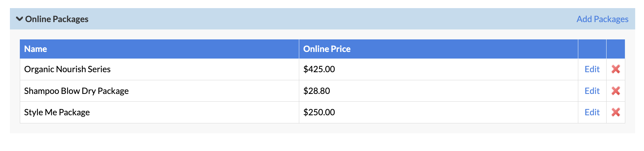Click the $250.00 price cell
The width and height of the screenshot is (644, 151).
tap(438, 112)
